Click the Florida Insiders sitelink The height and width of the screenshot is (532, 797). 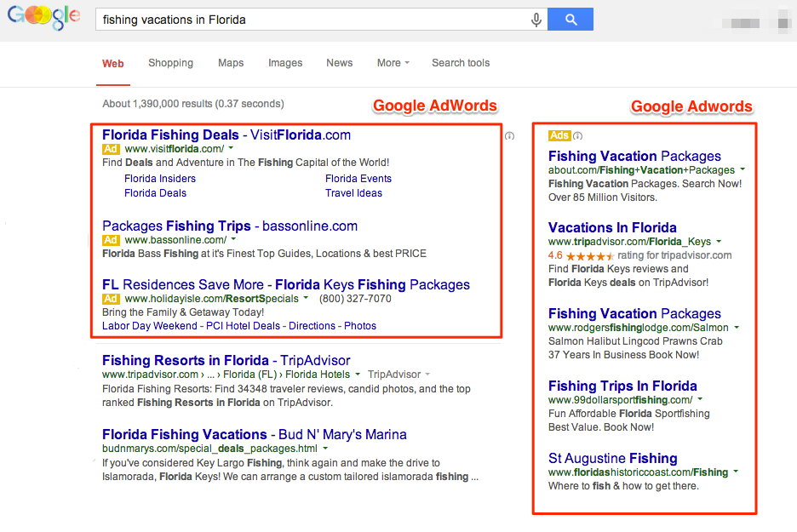pos(160,179)
